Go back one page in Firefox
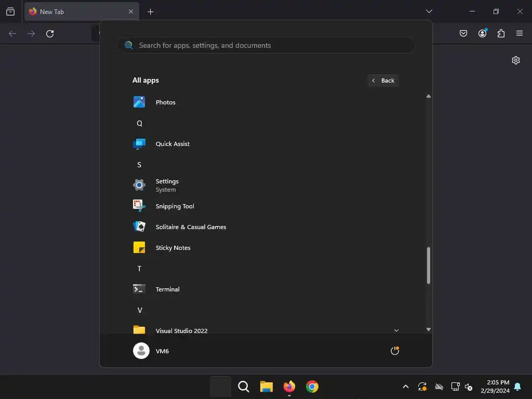This screenshot has height=399, width=532. click(12, 34)
